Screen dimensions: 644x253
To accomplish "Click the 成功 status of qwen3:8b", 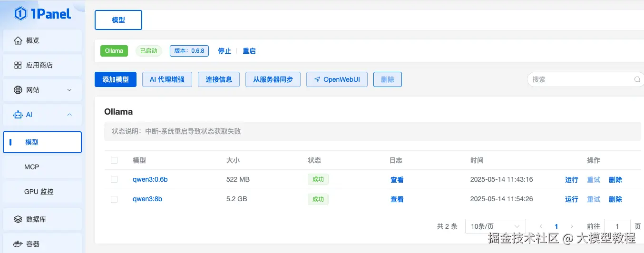I will 318,199.
